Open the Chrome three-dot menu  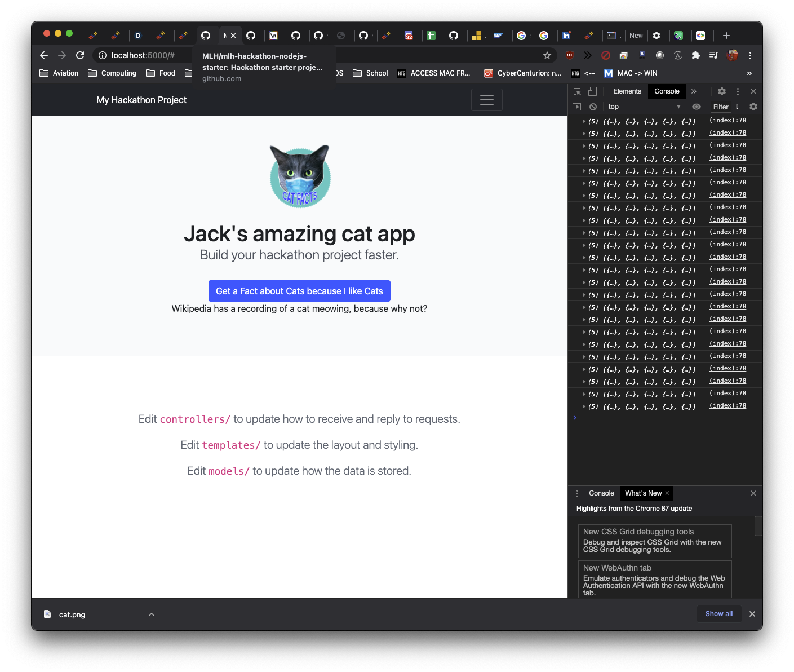[x=750, y=55]
